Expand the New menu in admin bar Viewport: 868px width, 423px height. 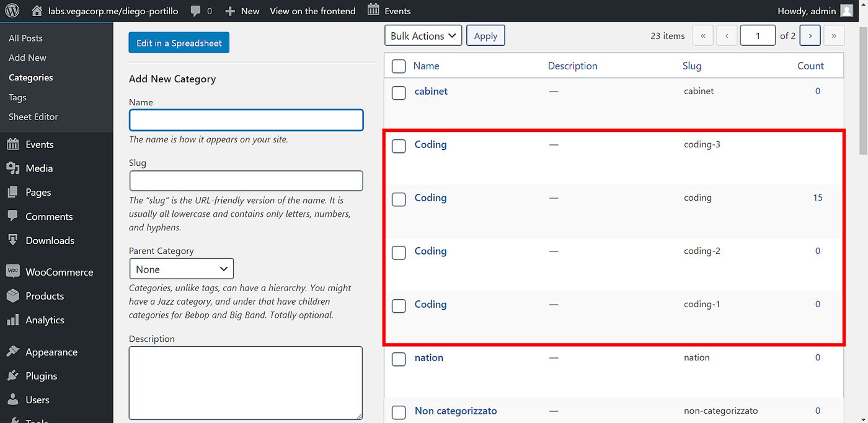coord(242,10)
